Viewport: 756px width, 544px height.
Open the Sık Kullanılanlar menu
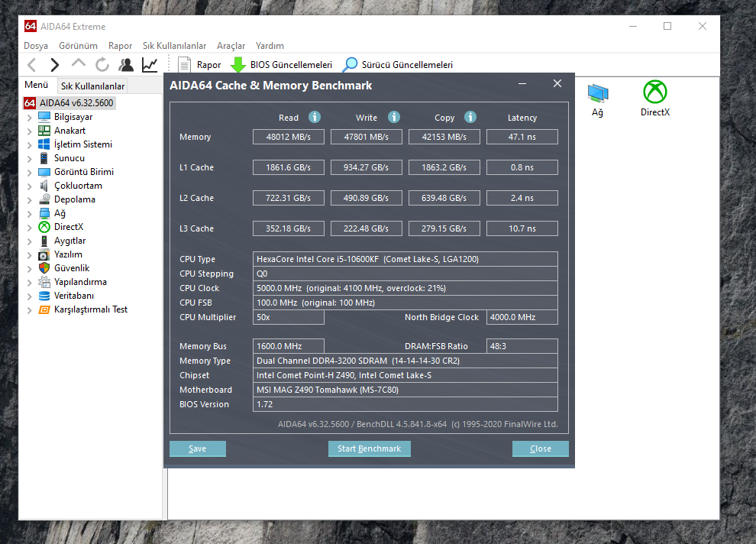pyautogui.click(x=174, y=46)
